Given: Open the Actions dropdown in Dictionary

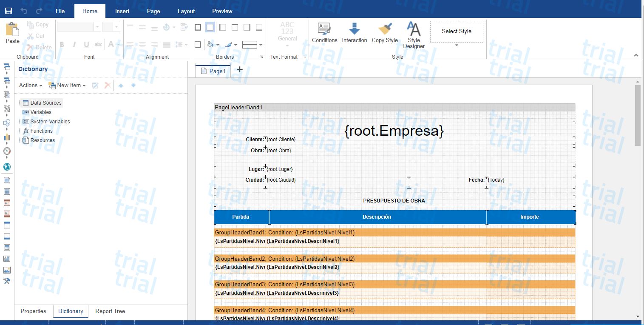Looking at the screenshot, I should (x=30, y=86).
